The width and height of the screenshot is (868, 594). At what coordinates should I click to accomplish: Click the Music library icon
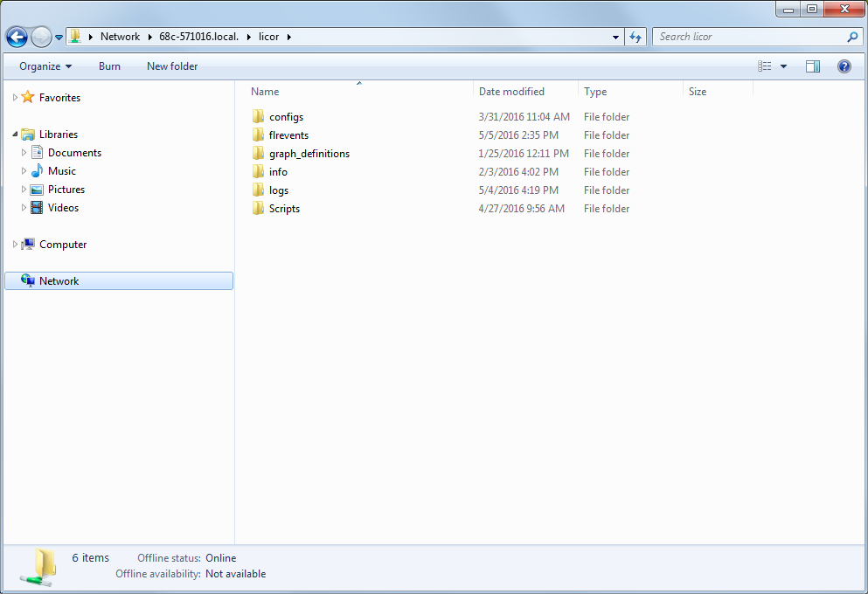[x=37, y=170]
